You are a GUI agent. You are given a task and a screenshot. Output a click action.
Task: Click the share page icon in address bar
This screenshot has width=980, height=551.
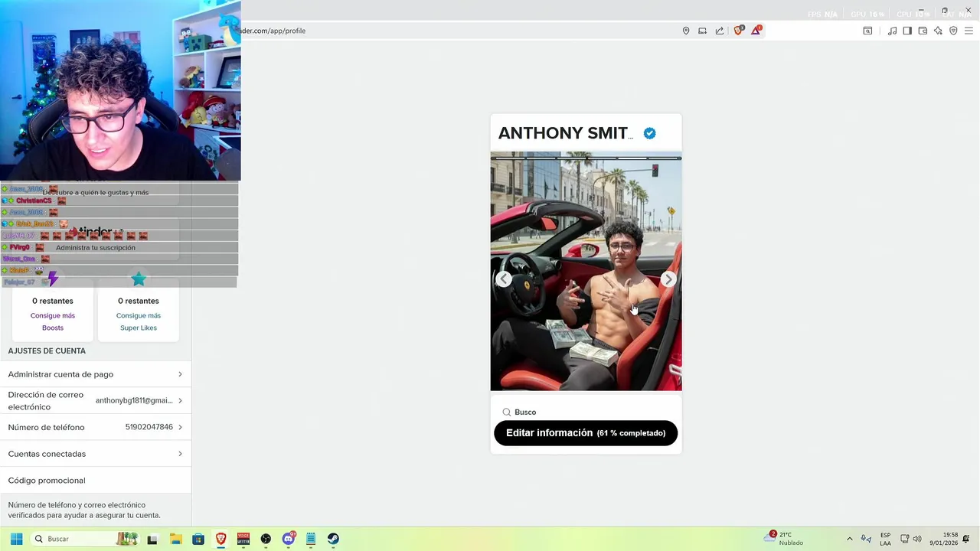click(720, 31)
